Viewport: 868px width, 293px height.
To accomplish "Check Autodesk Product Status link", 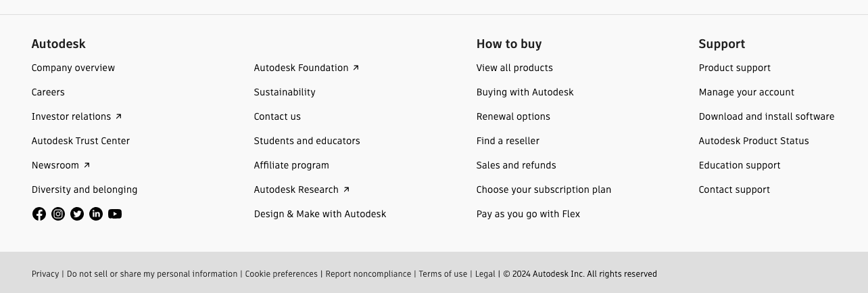I will click(x=754, y=141).
